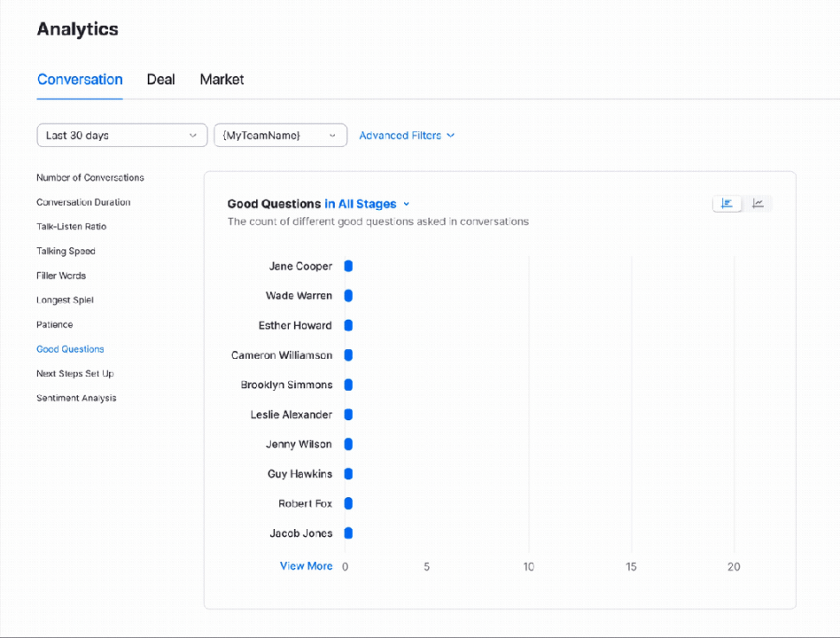
Task: Open the Last 30 days dropdown
Action: tap(122, 136)
